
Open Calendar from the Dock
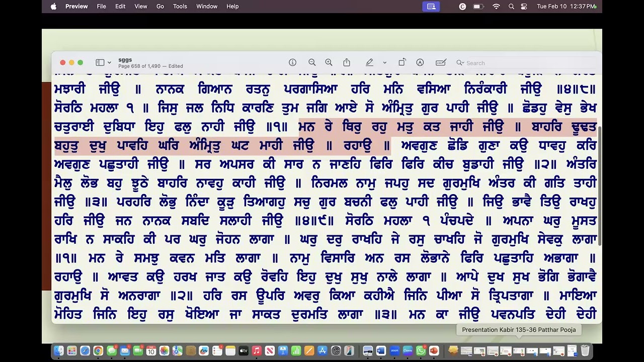coord(151,350)
